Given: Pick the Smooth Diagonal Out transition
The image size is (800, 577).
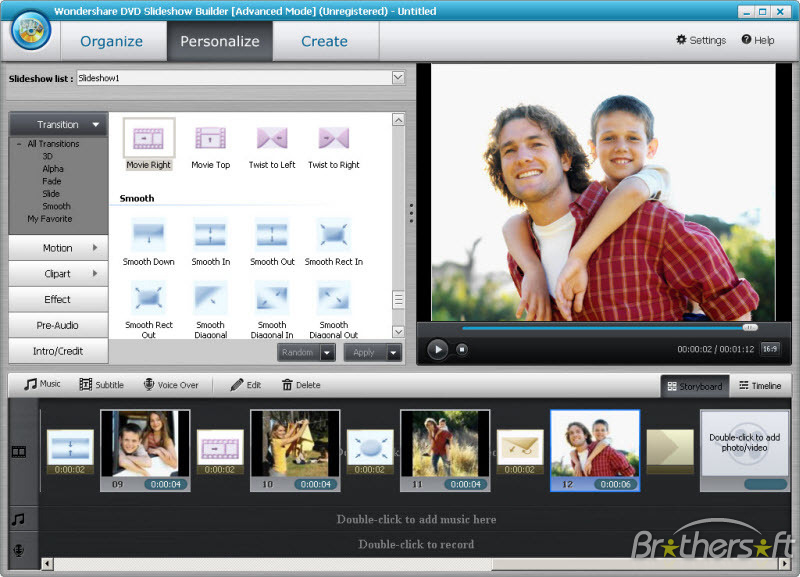Looking at the screenshot, I should pos(334,297).
